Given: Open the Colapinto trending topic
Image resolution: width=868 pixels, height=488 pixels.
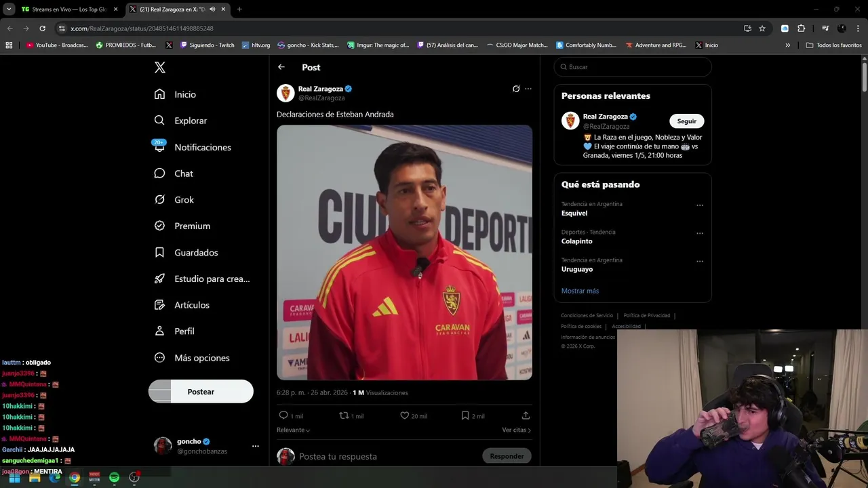Looking at the screenshot, I should (577, 241).
